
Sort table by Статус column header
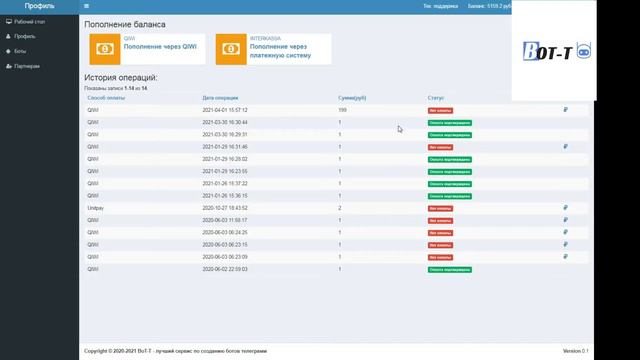coord(436,98)
